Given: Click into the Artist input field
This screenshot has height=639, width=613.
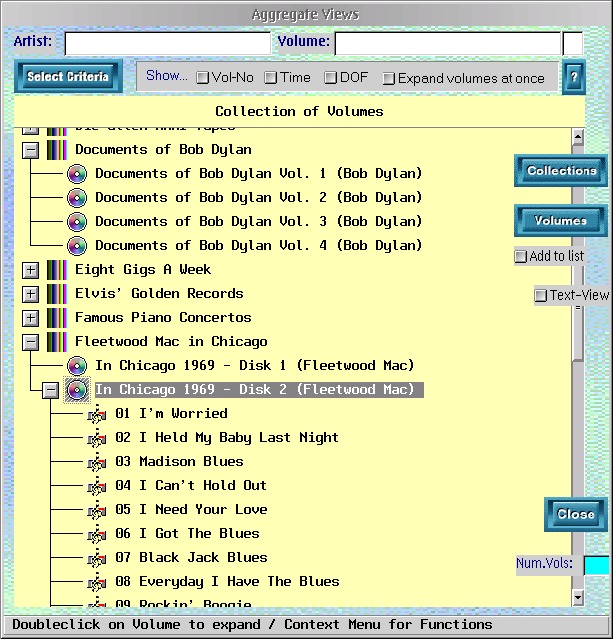Looking at the screenshot, I should [x=168, y=43].
